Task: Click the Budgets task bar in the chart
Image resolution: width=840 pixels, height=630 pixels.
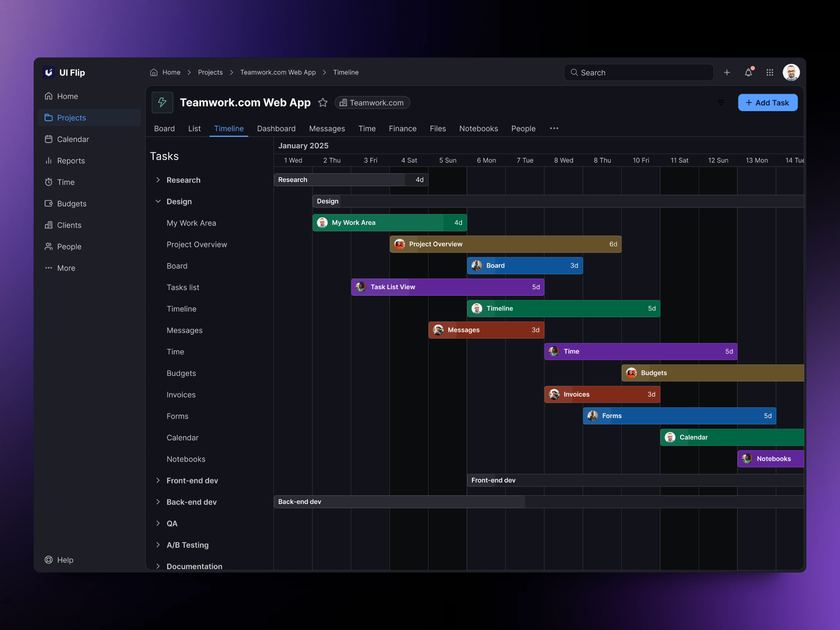Action: 713,373
